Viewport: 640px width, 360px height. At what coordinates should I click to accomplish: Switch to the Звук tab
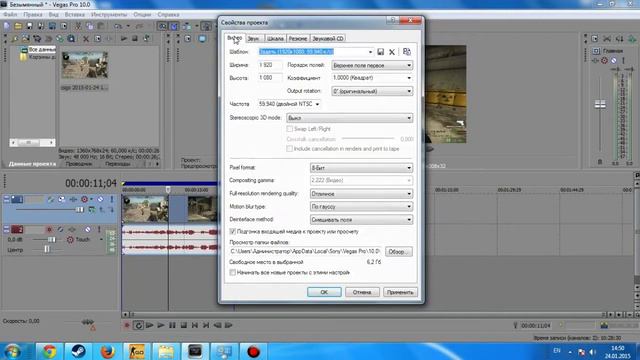tap(253, 39)
